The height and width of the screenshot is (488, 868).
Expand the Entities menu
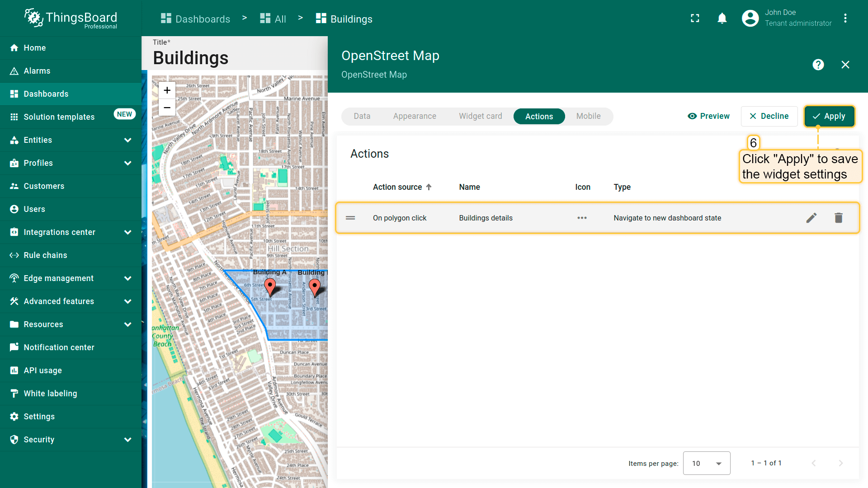click(x=128, y=140)
